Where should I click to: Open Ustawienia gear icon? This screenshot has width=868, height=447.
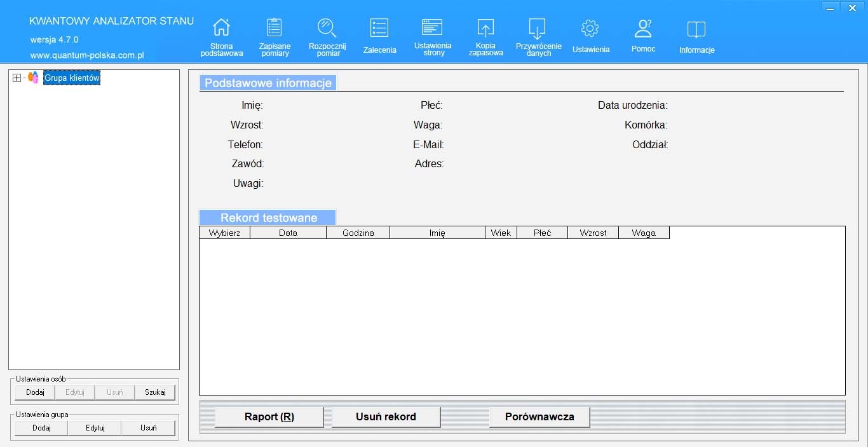(590, 28)
